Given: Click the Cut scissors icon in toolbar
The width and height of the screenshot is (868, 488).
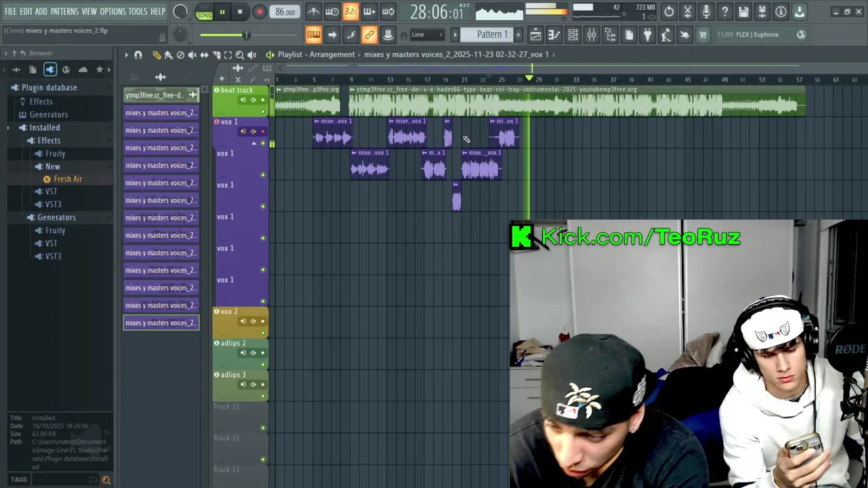Looking at the screenshot, I should pyautogui.click(x=688, y=12).
